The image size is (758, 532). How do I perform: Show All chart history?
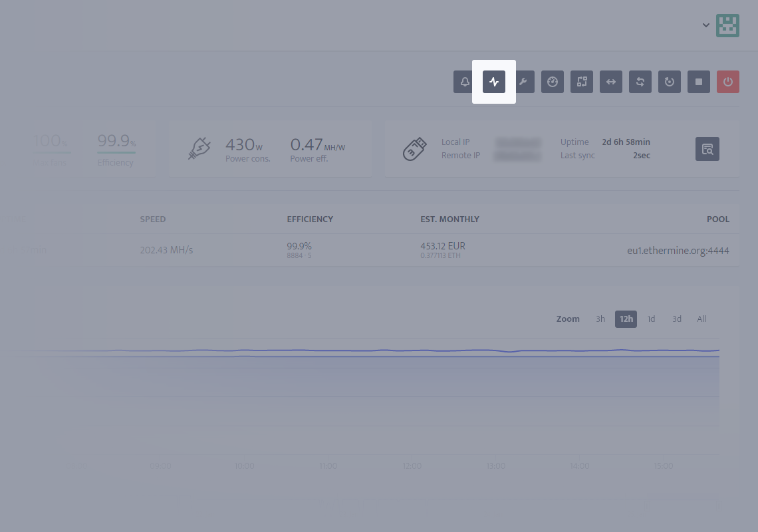[x=701, y=319]
